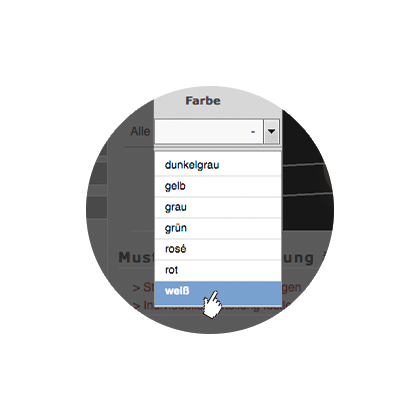Click the Alle label beside the dropdown
The image size is (420, 420).
click(x=140, y=131)
